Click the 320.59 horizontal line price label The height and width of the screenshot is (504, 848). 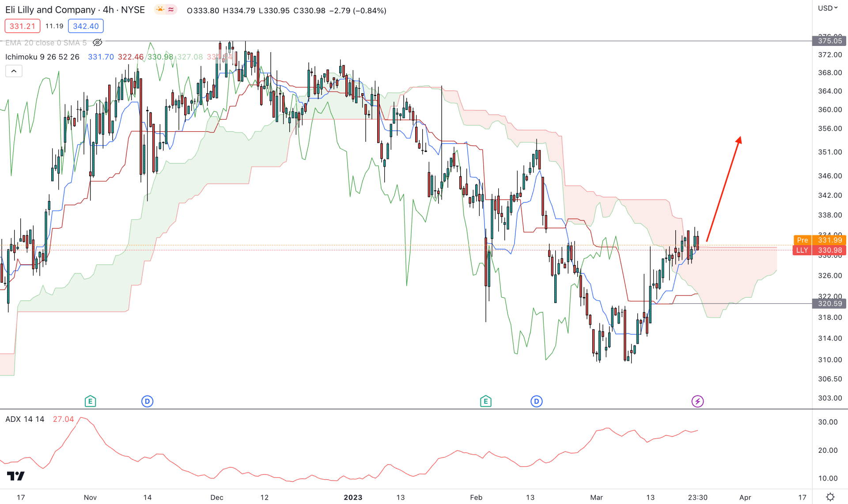pos(829,303)
